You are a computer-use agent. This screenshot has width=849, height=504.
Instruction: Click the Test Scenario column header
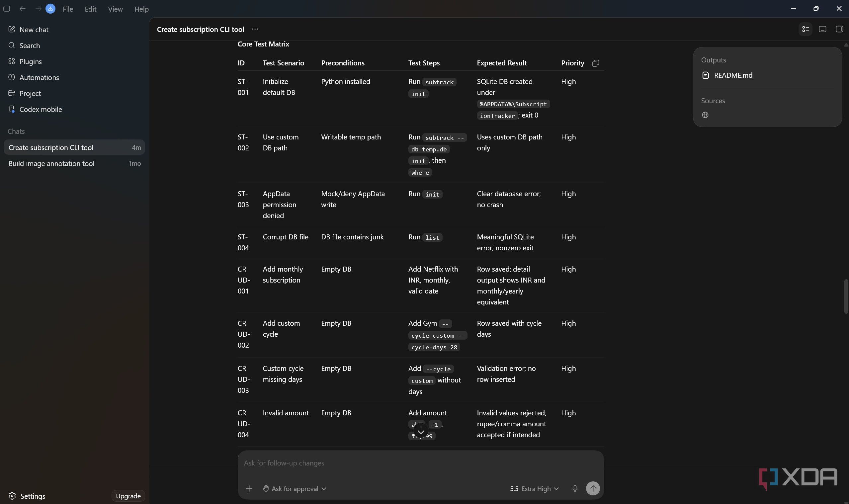tap(283, 63)
